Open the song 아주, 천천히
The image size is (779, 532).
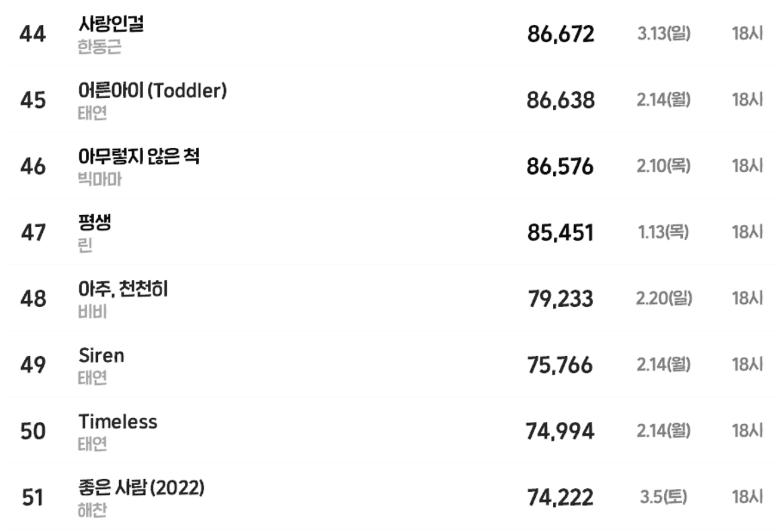[122, 289]
